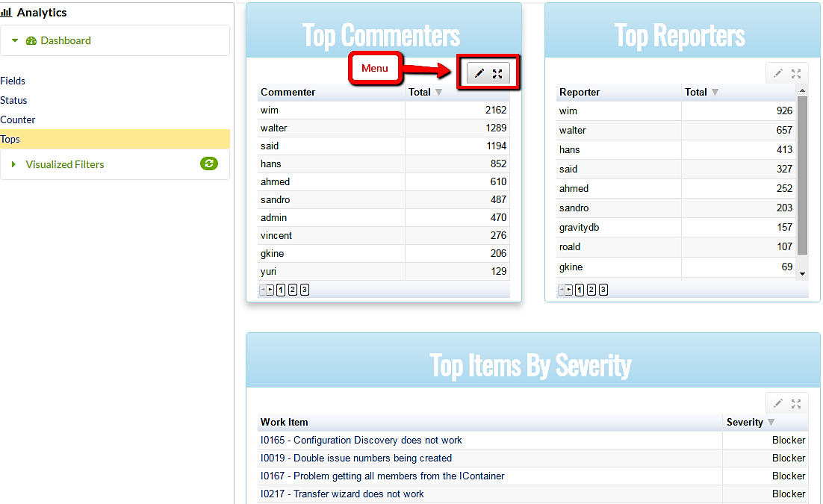This screenshot has height=504, width=823.
Task: Sort Top Commenters by Total column arrow
Action: coord(439,93)
